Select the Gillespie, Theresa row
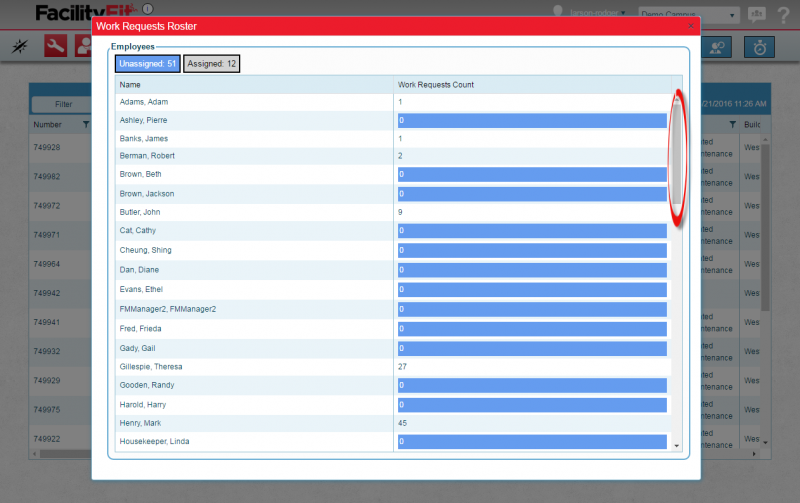The image size is (800, 503). click(x=393, y=367)
